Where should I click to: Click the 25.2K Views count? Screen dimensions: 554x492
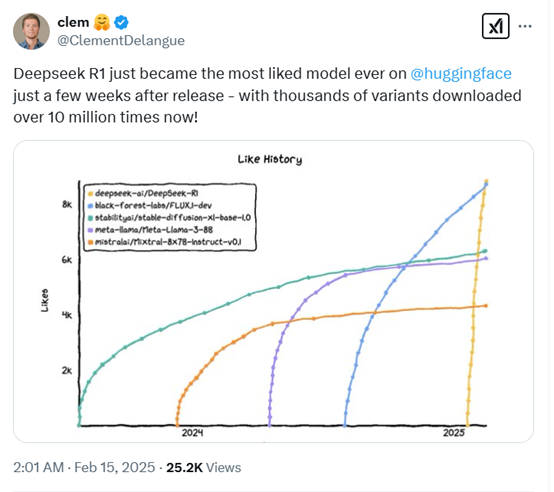point(204,467)
